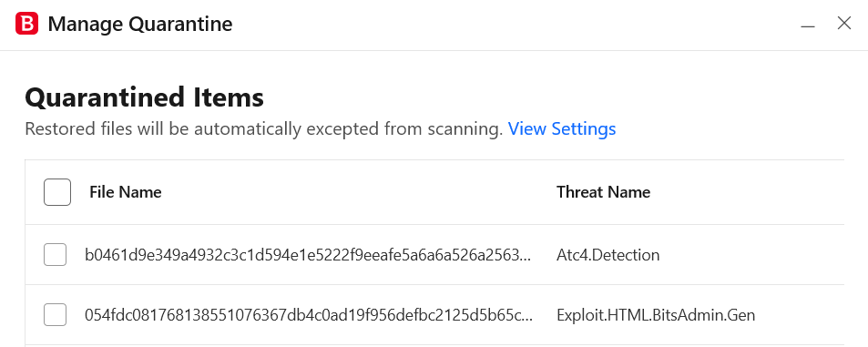Check the box for the 054fdc081768 file
The image size is (868, 347).
[x=55, y=315]
